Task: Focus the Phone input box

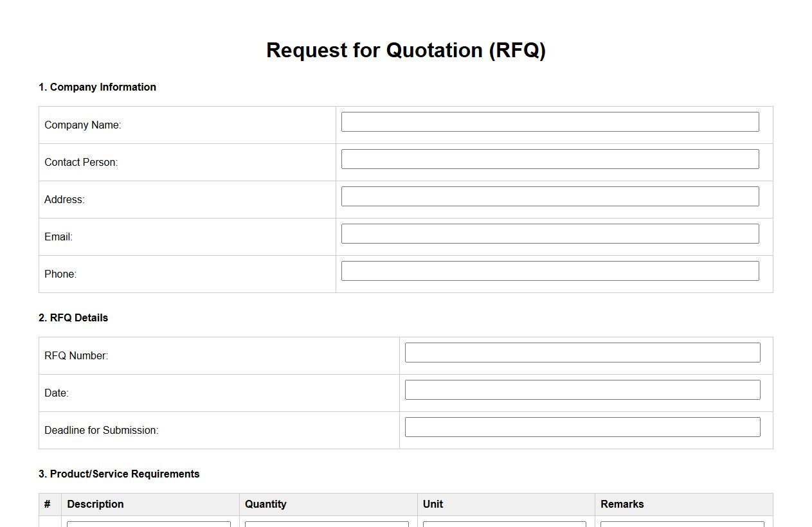Action: pyautogui.click(x=550, y=271)
